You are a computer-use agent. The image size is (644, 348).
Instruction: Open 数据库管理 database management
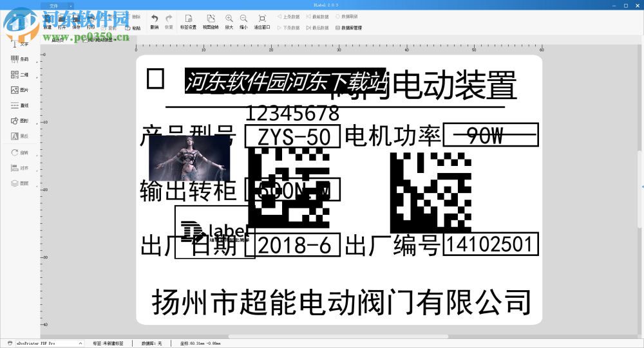click(x=349, y=28)
